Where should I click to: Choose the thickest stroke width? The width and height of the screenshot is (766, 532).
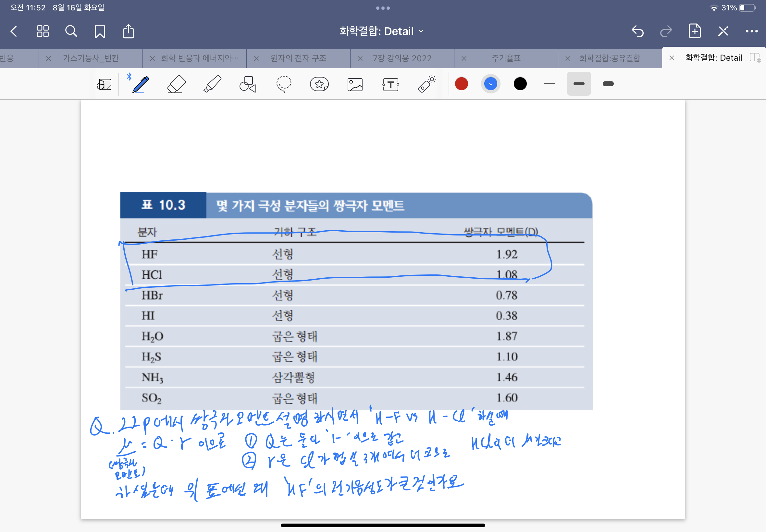coord(608,84)
